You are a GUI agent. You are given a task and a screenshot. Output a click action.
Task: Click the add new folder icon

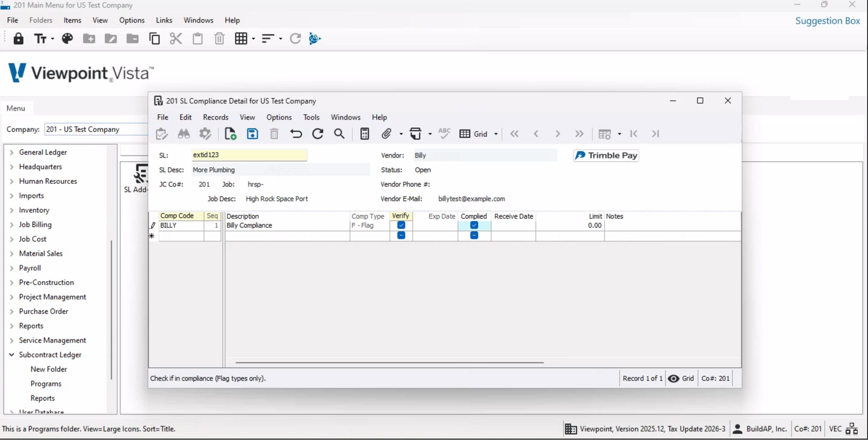point(89,39)
